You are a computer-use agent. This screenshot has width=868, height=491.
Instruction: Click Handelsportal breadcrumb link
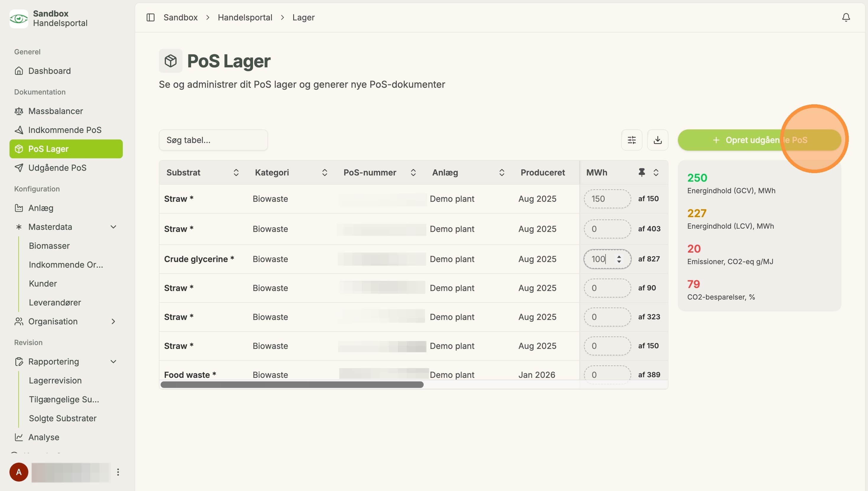tap(245, 17)
